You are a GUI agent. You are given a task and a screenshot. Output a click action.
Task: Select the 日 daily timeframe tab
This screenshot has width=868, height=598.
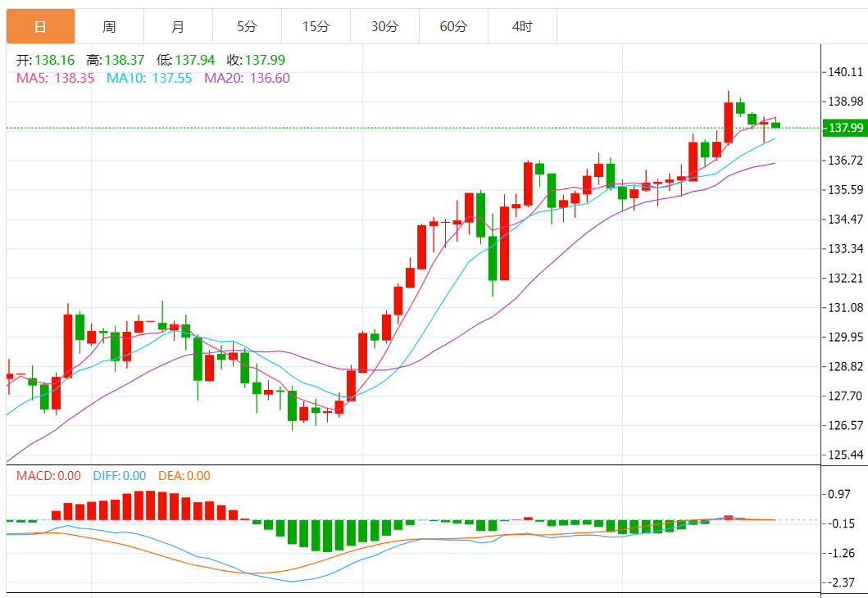click(40, 26)
